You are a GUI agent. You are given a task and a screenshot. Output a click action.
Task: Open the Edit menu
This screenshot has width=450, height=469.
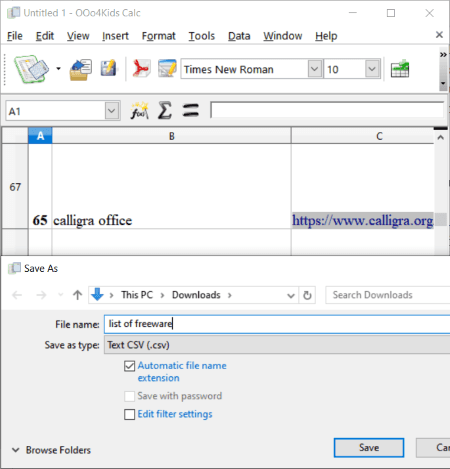click(45, 36)
